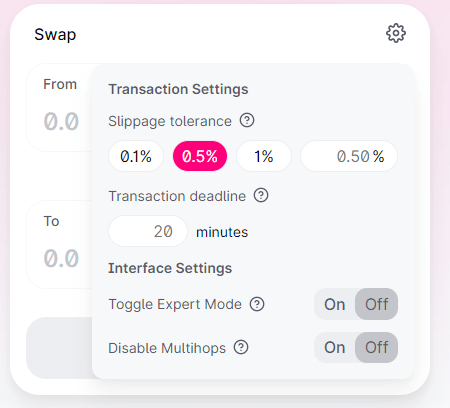Screen dimensions: 450x408
Task: Open settings with the gear icon
Action: pos(396,33)
